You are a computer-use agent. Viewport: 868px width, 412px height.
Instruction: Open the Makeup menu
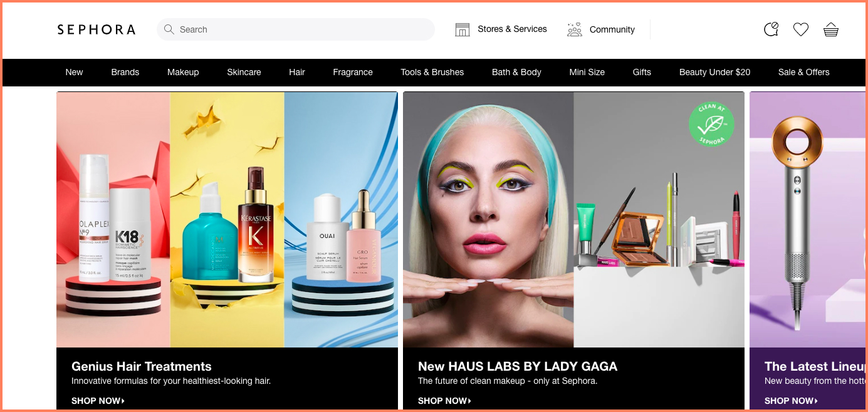(183, 72)
